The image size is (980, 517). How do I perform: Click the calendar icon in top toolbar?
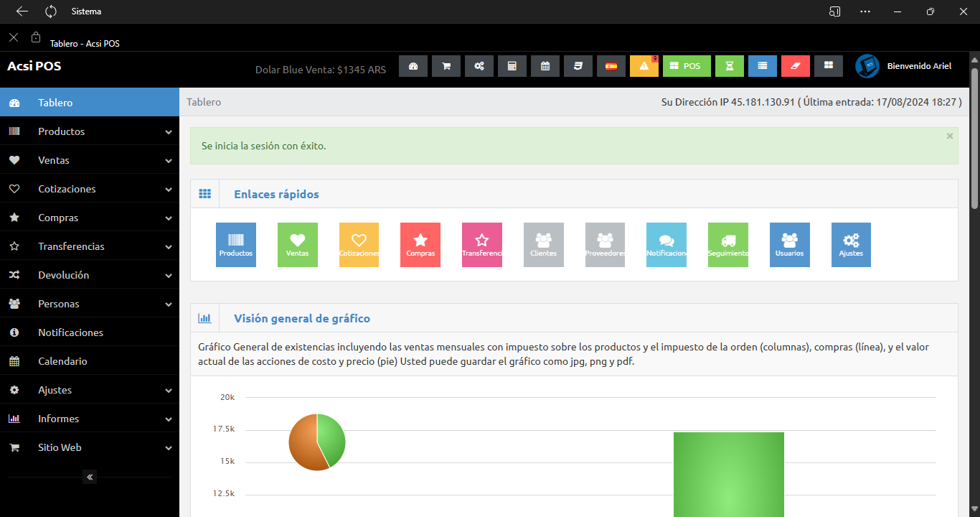[x=545, y=66]
